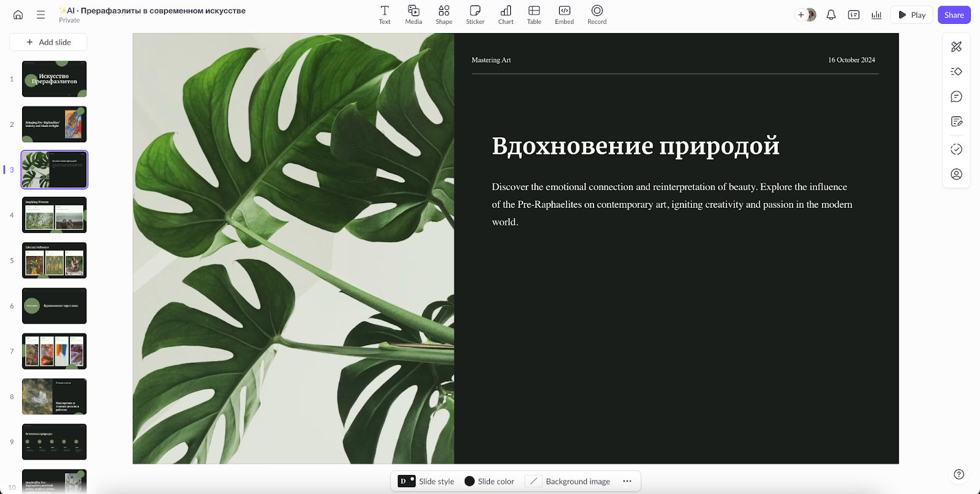Select slide 5 thumbnail

click(x=55, y=260)
